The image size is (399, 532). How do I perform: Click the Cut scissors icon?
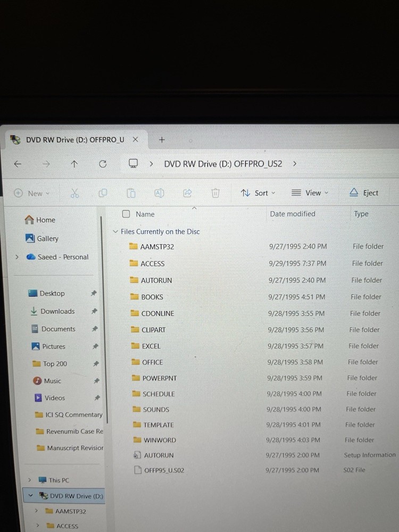coord(74,194)
